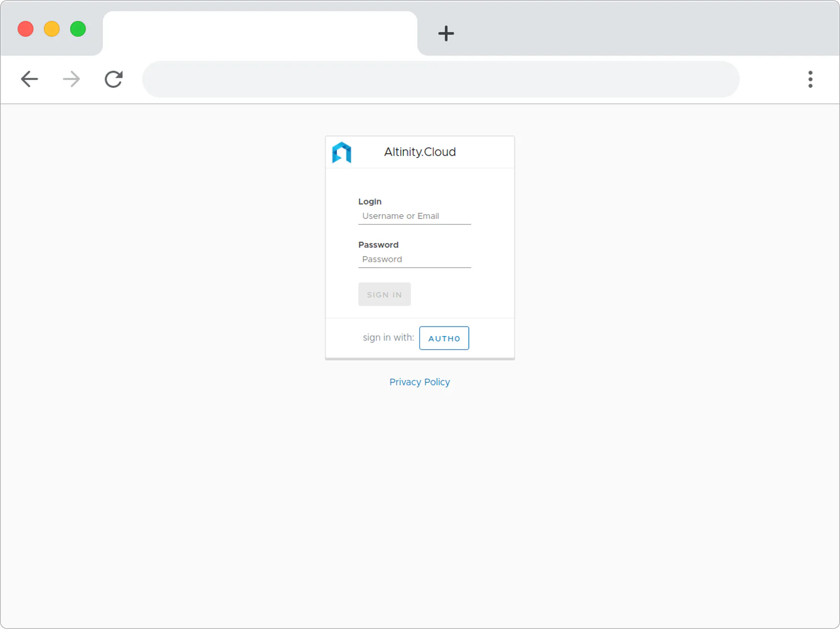The height and width of the screenshot is (629, 840).
Task: Reload the page with the refresh icon
Action: pyautogui.click(x=113, y=79)
